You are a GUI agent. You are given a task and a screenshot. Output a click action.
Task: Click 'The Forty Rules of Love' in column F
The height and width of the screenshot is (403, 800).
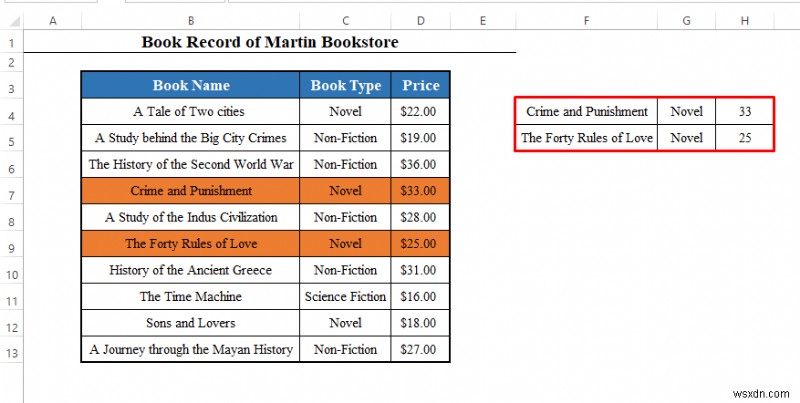pyautogui.click(x=587, y=138)
